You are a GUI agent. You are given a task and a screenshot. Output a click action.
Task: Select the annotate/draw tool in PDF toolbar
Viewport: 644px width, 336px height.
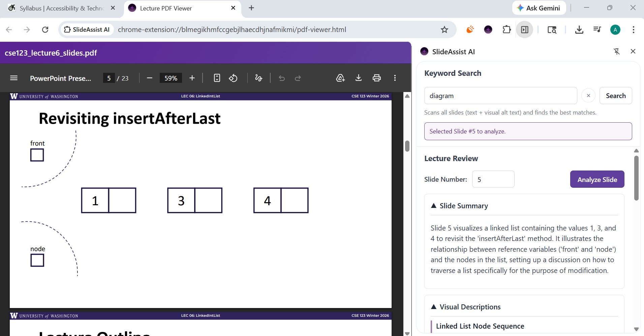click(x=258, y=78)
